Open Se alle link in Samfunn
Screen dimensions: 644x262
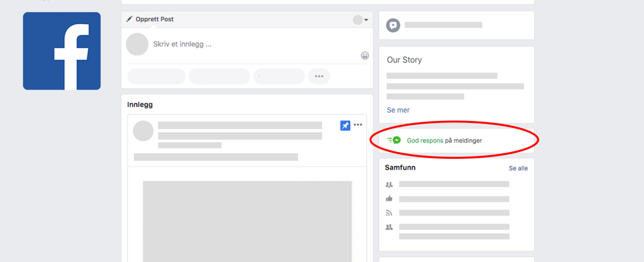(x=518, y=168)
